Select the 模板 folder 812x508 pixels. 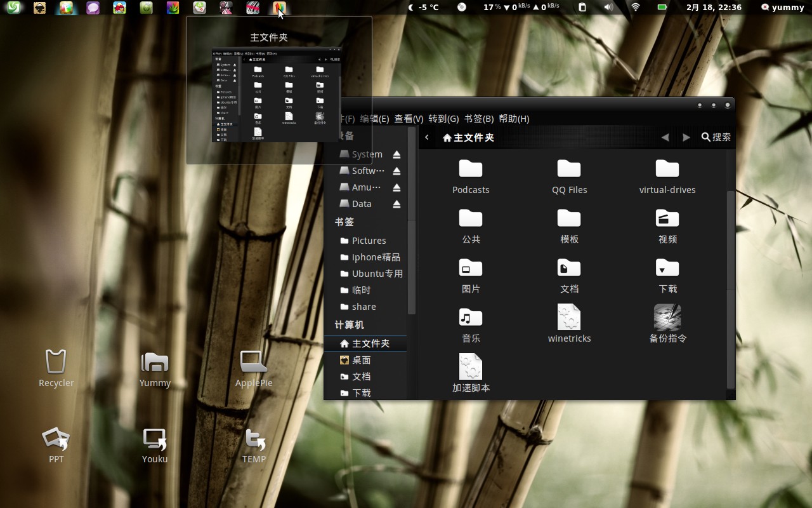(569, 225)
